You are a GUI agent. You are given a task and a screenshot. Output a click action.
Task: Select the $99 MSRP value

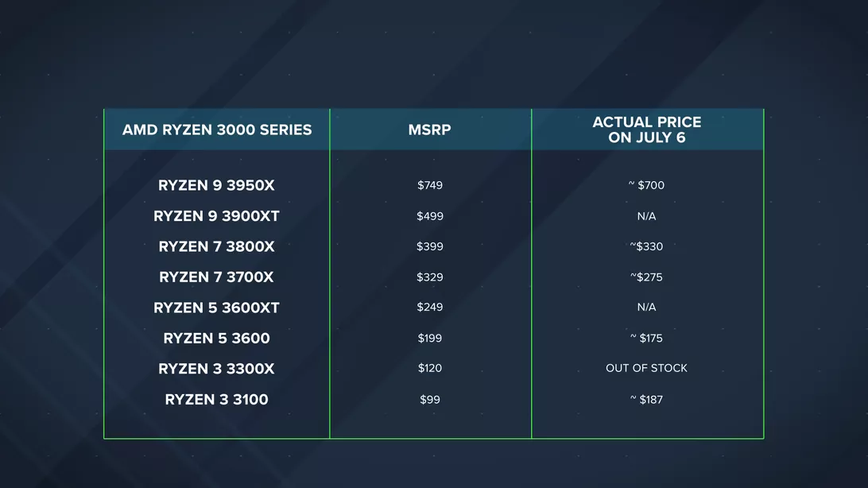tap(430, 399)
